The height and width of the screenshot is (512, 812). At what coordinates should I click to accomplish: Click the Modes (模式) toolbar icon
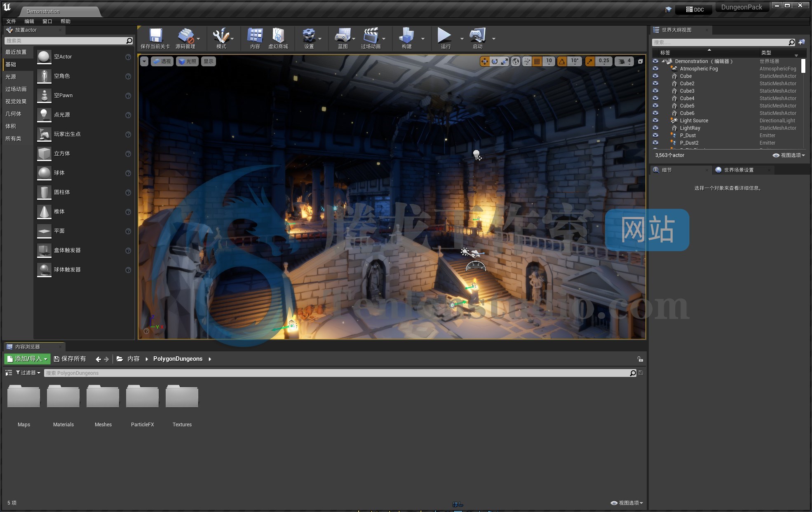click(x=221, y=35)
